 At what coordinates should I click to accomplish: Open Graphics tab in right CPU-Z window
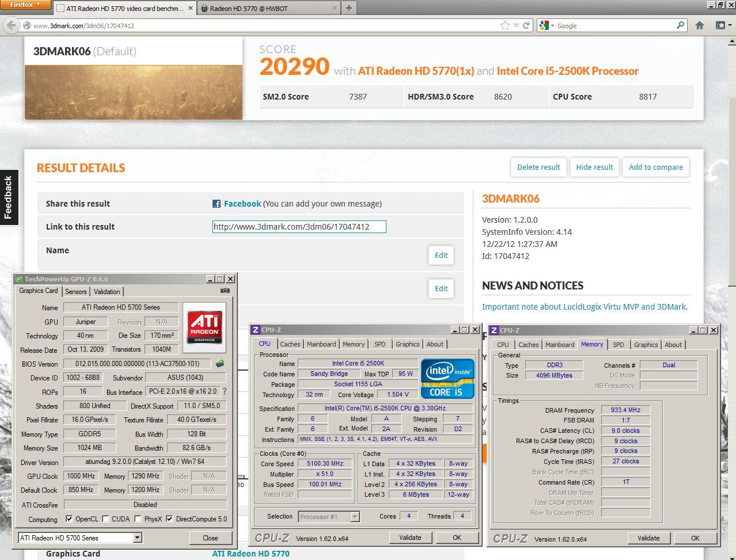pos(646,345)
